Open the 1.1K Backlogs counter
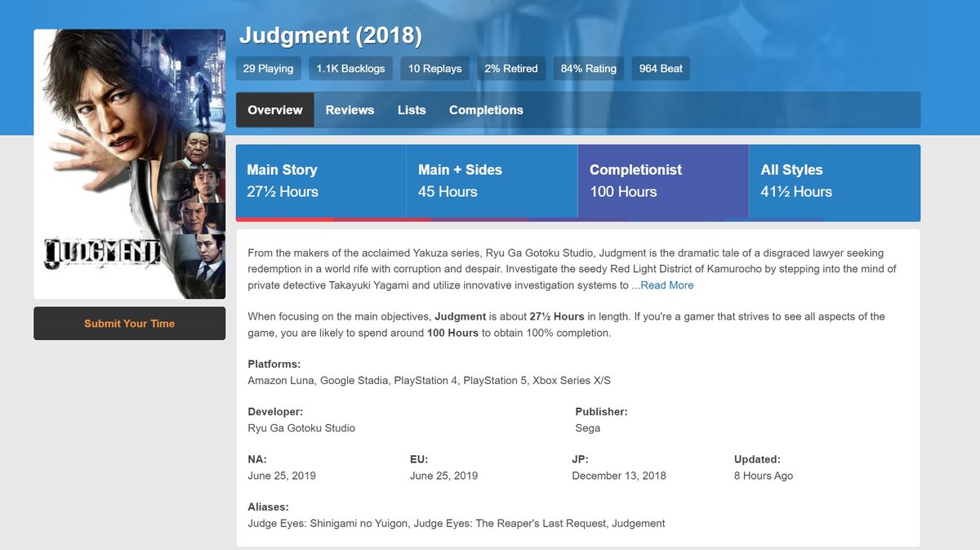 tap(350, 68)
